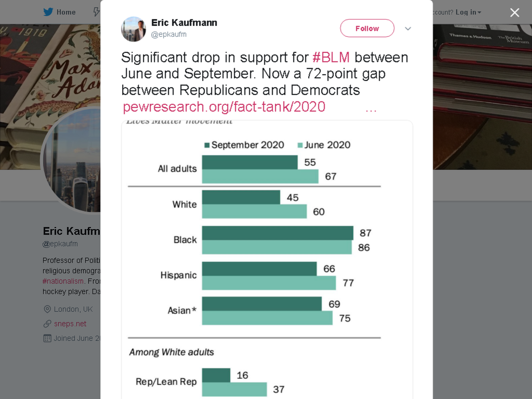
Task: Open the Log in dropdown
Action: click(x=468, y=12)
